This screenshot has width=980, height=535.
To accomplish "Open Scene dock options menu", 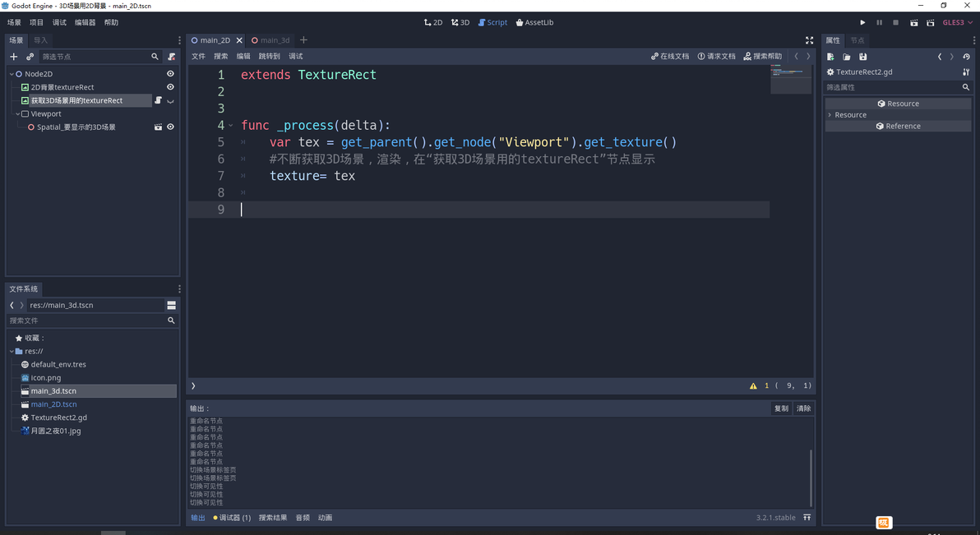I will coord(179,40).
